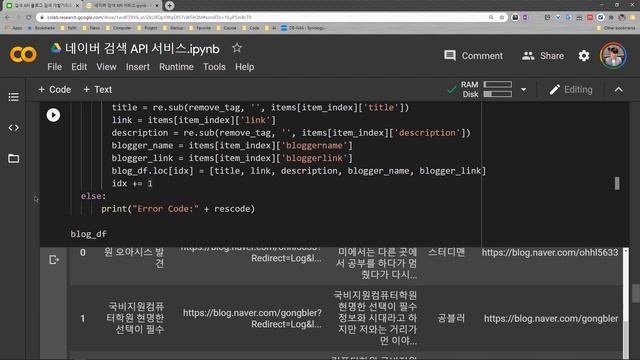
Task: Open the Edit menu
Action: pyautogui.click(x=79, y=67)
